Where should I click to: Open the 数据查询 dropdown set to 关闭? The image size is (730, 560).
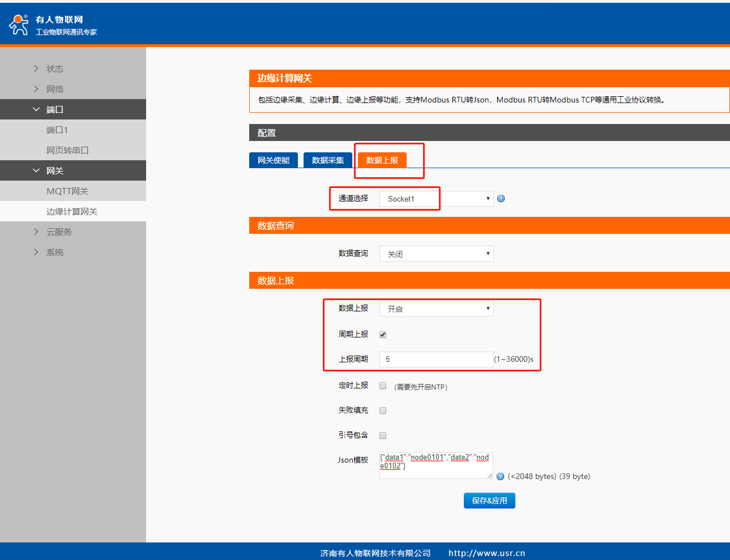point(436,254)
